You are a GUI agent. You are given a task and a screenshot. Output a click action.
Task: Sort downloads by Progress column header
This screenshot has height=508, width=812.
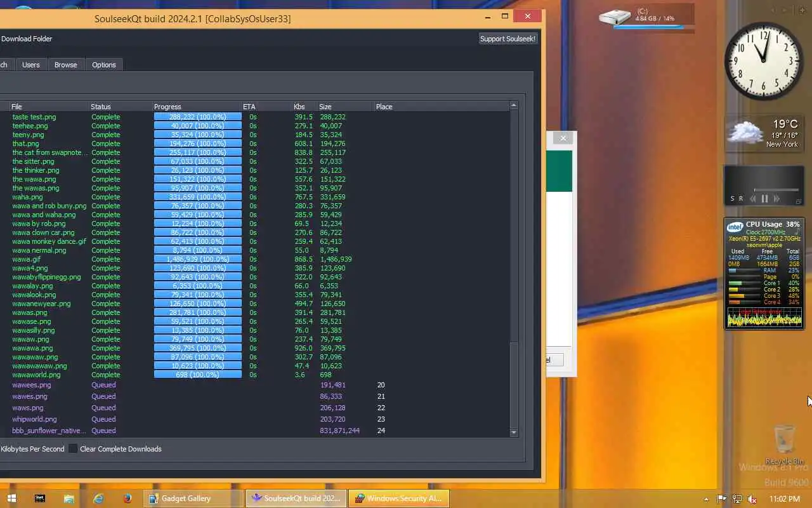coord(196,107)
